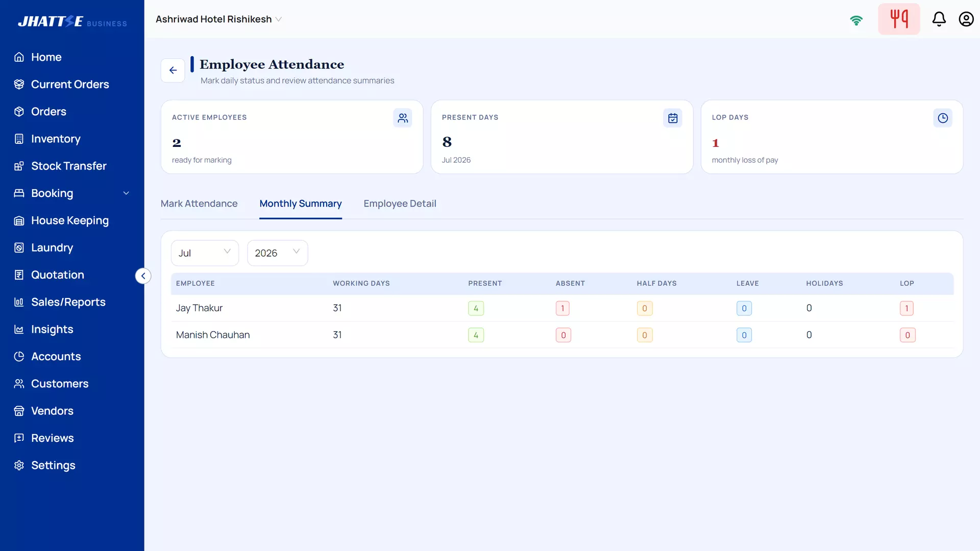The image size is (980, 551).
Task: Collapse the sidebar with the chevron toggle
Action: point(143,276)
